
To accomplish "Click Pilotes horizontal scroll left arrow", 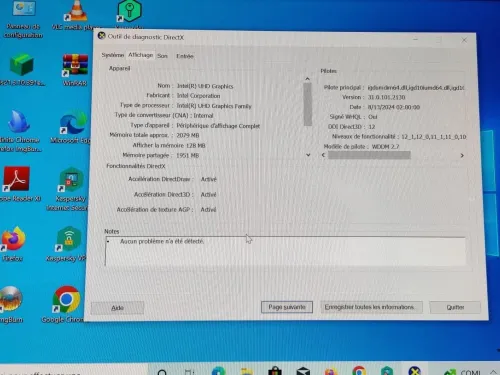I will click(x=323, y=155).
